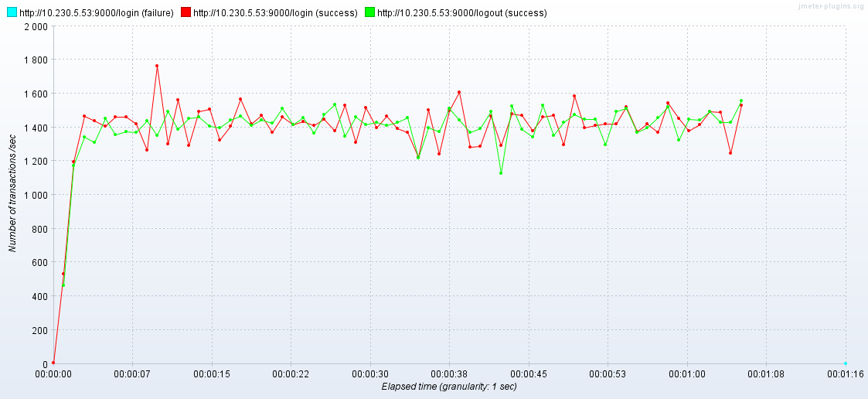Click the y-axis value '800'
868x399 pixels.
40,229
